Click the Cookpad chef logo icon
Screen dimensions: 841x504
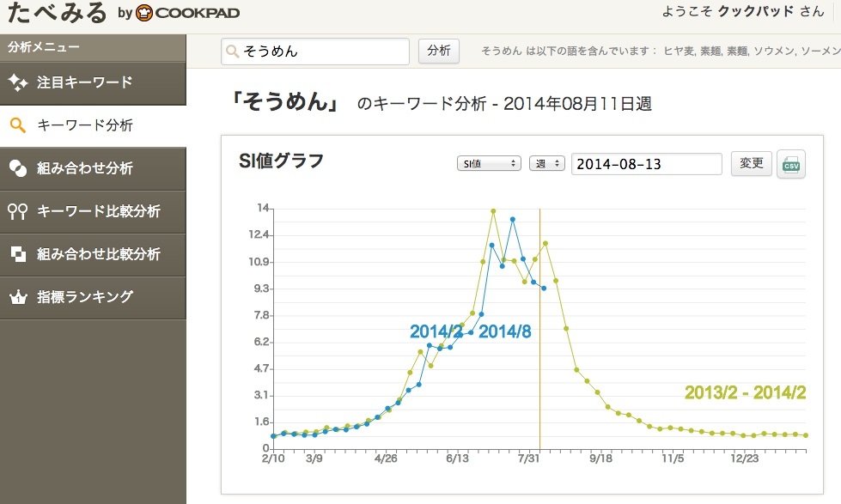[x=144, y=12]
